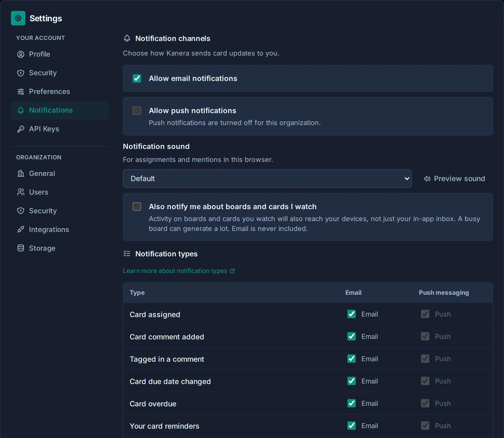Open Profile settings page

[60, 54]
